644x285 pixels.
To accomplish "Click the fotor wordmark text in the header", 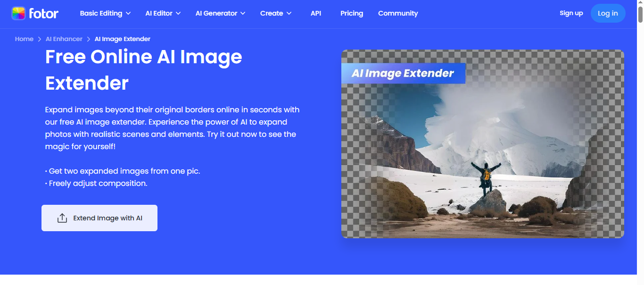I will [x=43, y=13].
